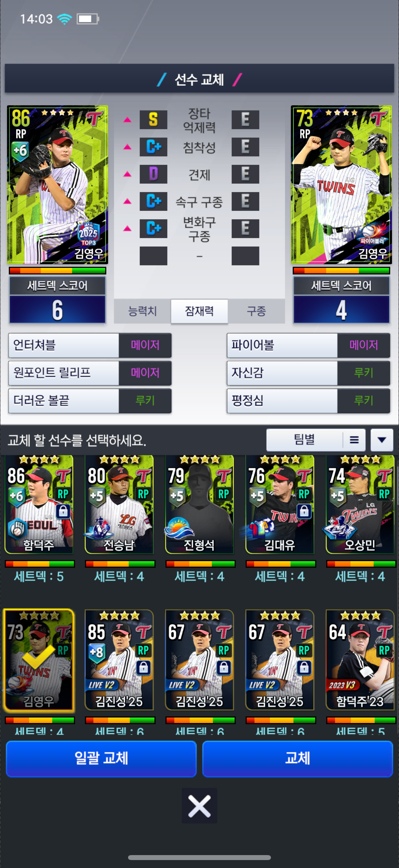Tap the 일괄 교체 button

[101, 758]
